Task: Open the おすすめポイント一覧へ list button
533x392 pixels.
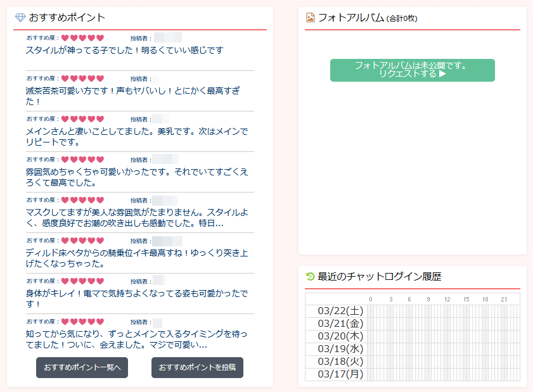Action: coord(82,367)
